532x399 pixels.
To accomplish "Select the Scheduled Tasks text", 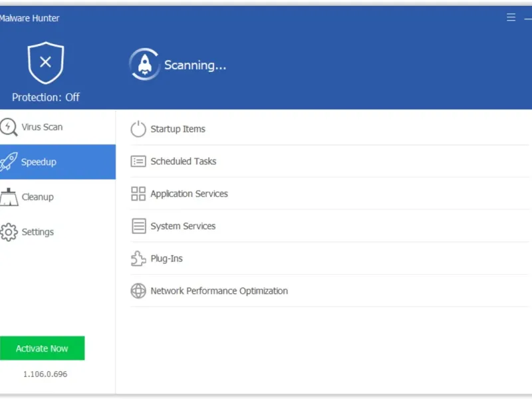I will pyautogui.click(x=184, y=161).
